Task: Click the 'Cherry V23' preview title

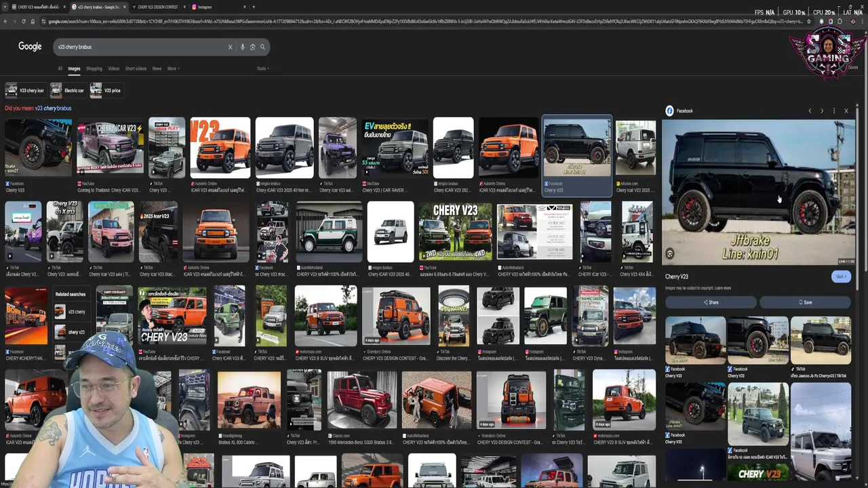Action: 677,277
